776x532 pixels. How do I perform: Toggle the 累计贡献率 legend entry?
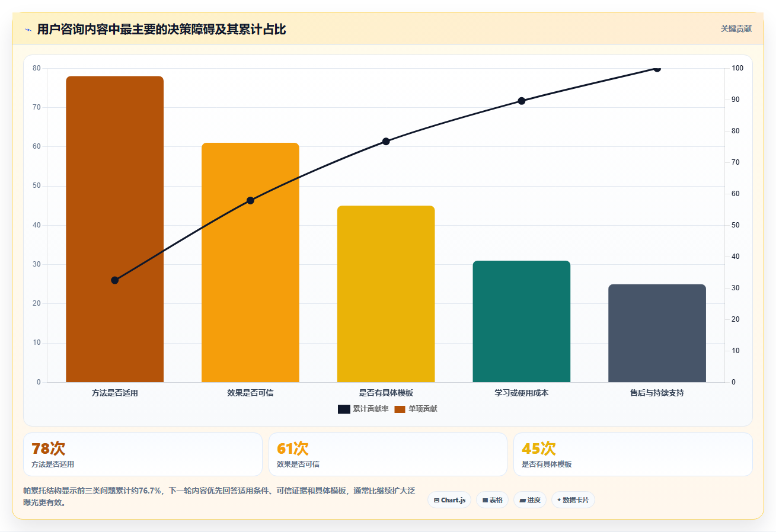(x=363, y=409)
